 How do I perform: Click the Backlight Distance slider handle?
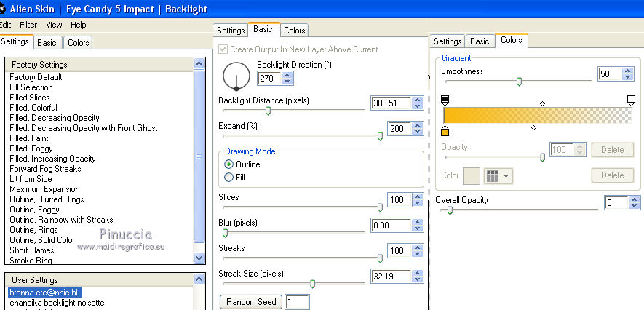tap(269, 111)
